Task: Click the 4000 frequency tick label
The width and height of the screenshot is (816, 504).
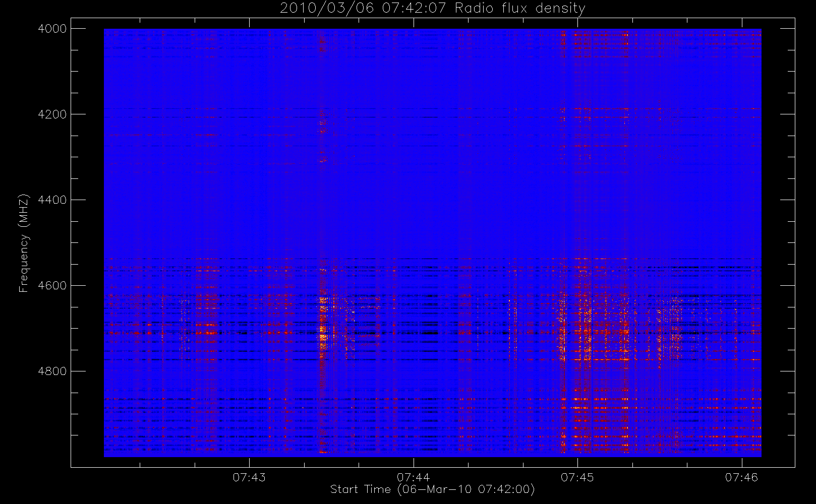Action: pyautogui.click(x=52, y=29)
